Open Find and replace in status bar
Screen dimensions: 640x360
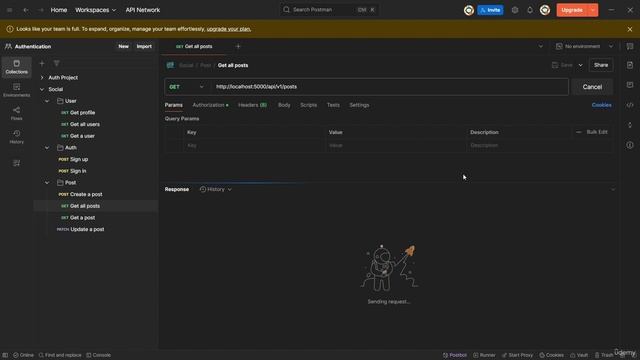(x=60, y=355)
